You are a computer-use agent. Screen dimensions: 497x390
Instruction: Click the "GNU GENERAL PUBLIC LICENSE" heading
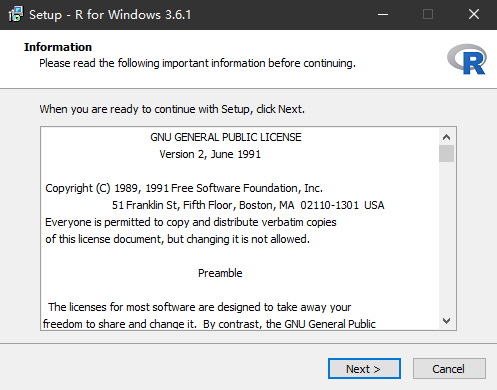(x=226, y=137)
